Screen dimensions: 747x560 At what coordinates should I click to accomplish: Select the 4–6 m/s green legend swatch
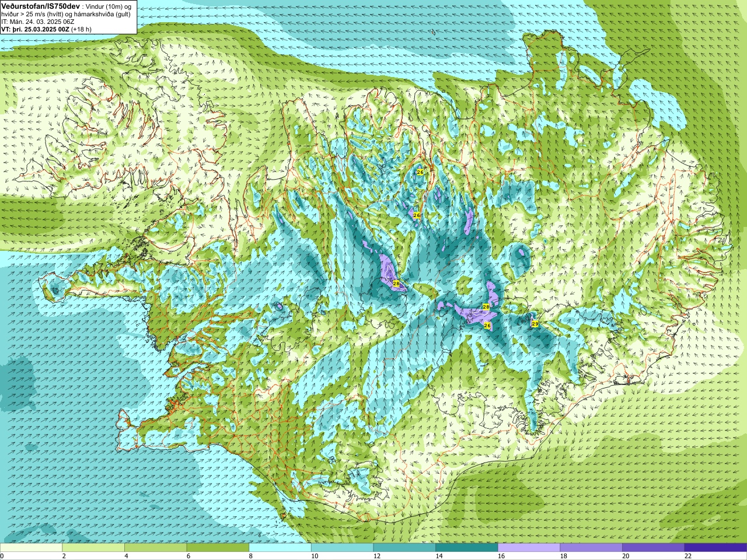155,548
